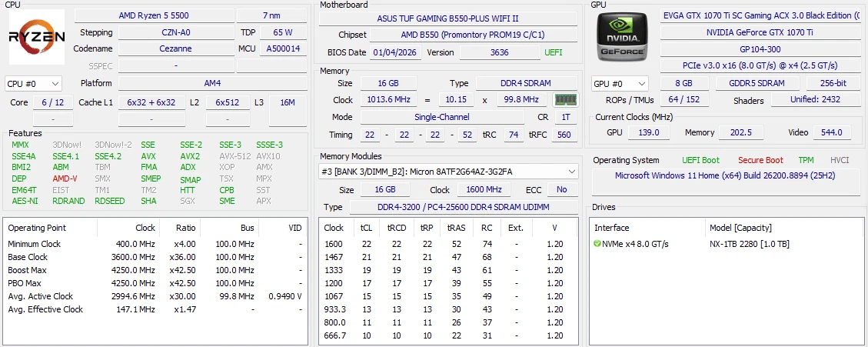Viewport: 868px width, 347px height.
Task: Select the Minimum Clock row
Action: tap(155, 244)
